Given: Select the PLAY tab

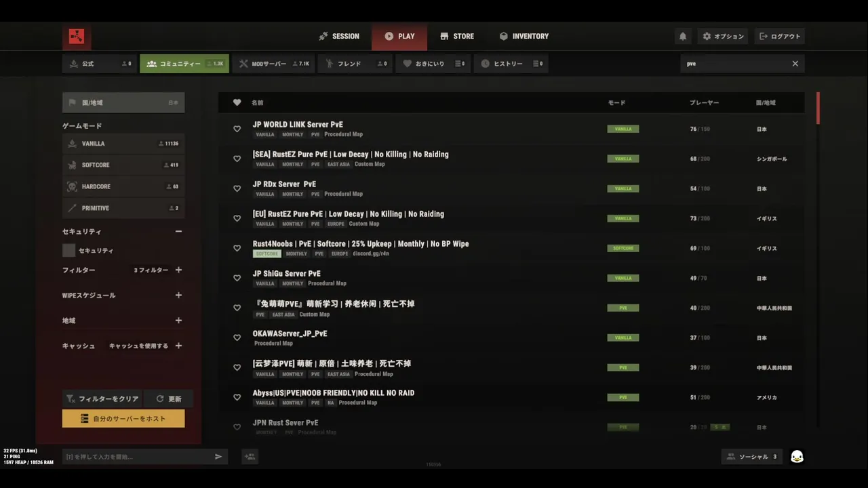Looking at the screenshot, I should [399, 37].
